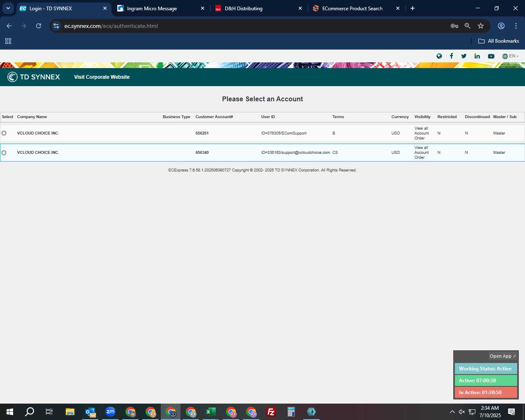Open the notifications center icon
This screenshot has height=420, width=525.
[x=511, y=412]
